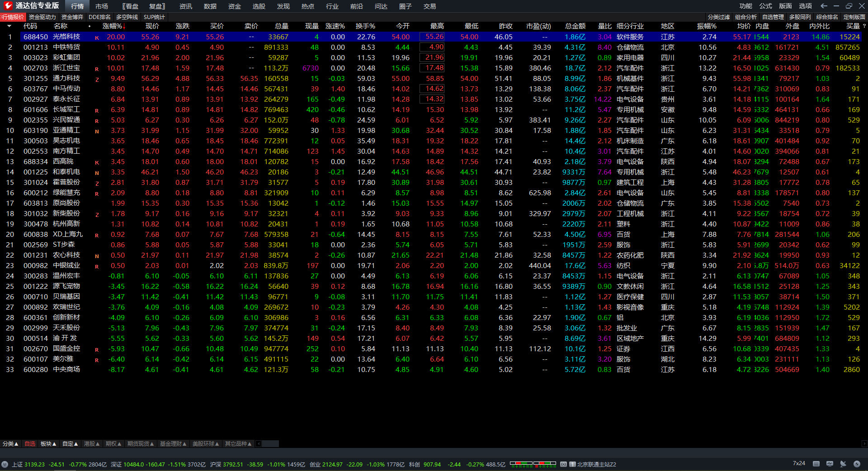Select the 自选 watchlist tab
This screenshot has width=868, height=471.
click(30, 444)
